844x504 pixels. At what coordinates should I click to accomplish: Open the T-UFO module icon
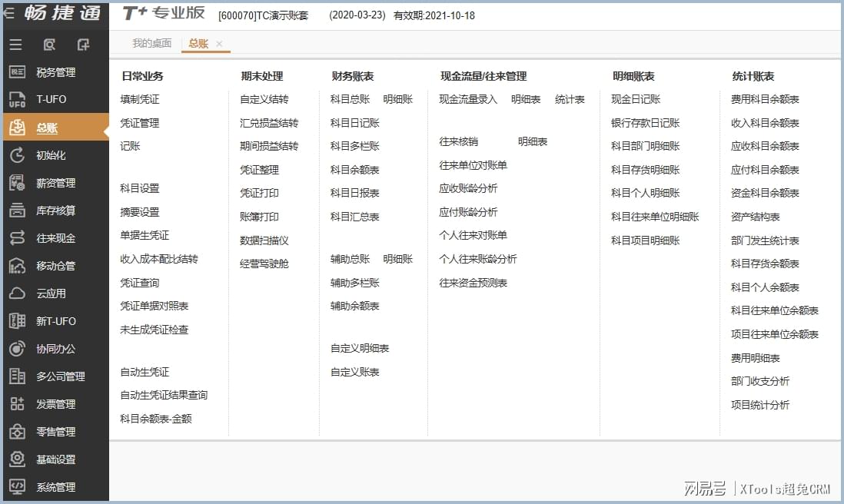17,100
